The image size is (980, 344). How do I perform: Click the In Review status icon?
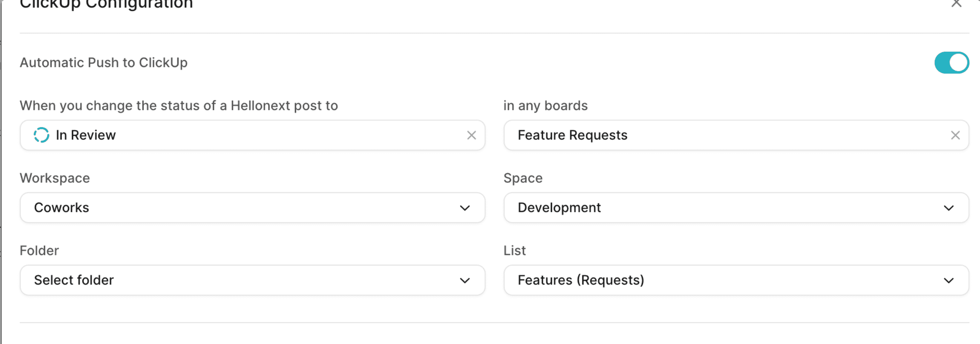(x=41, y=135)
